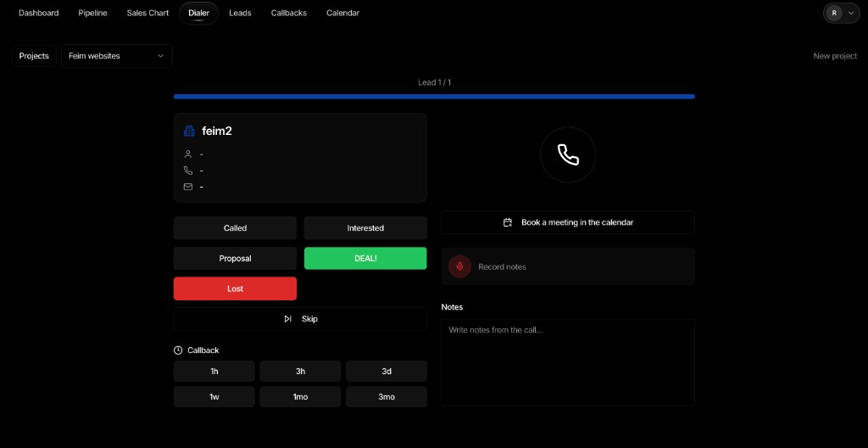The image size is (868, 448).
Task: Click the blue building icon beside feim2
Action: [x=189, y=131]
